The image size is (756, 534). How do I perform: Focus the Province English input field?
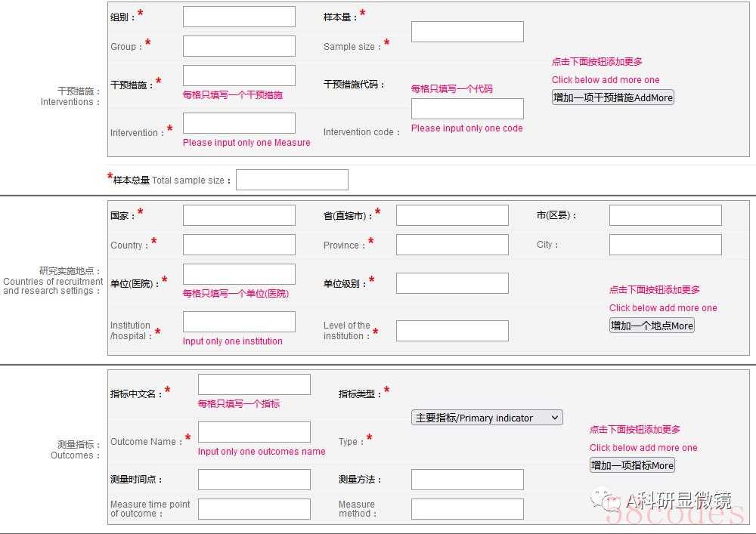tap(452, 245)
